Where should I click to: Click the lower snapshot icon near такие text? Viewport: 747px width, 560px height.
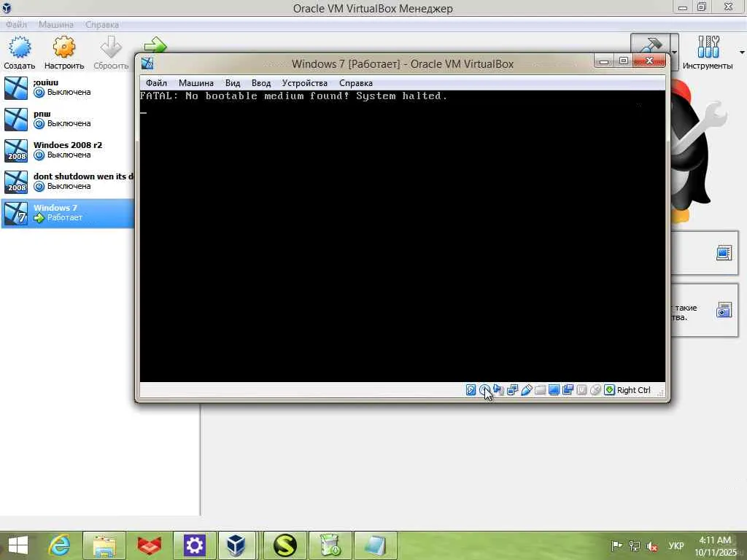pos(724,311)
